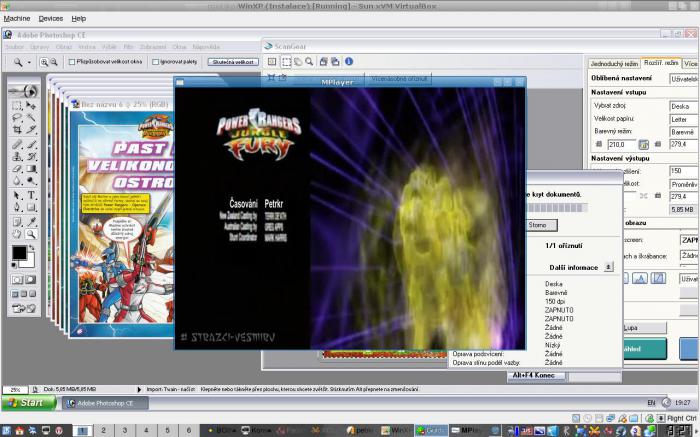This screenshot has width=700, height=437.
Task: Select the Lasso tool
Action: pyautogui.click(x=17, y=118)
